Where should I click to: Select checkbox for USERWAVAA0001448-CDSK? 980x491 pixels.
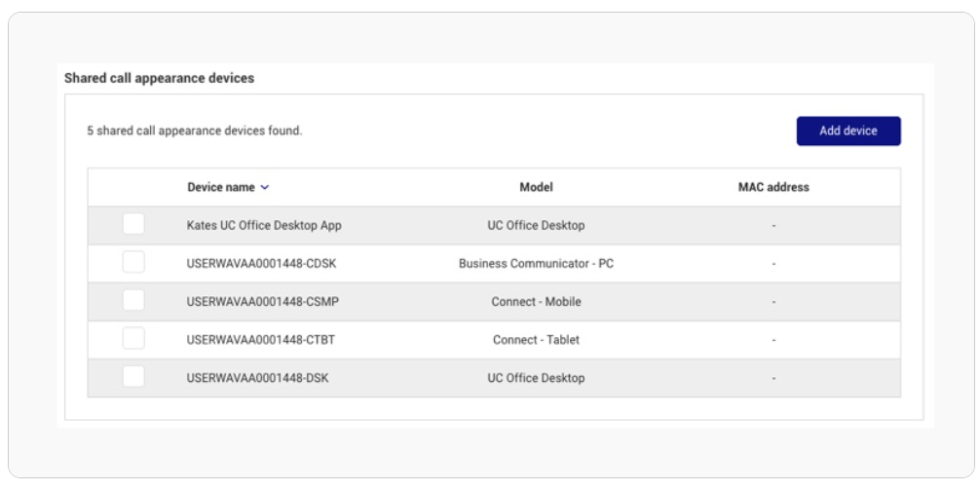133,262
